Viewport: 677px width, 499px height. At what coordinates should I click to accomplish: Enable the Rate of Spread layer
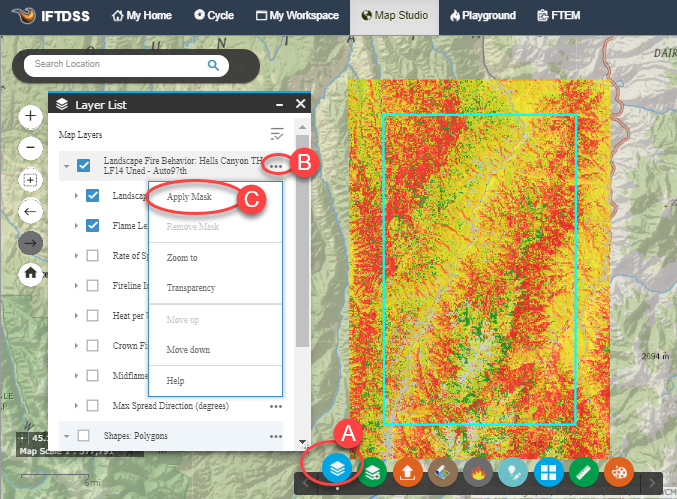click(92, 256)
